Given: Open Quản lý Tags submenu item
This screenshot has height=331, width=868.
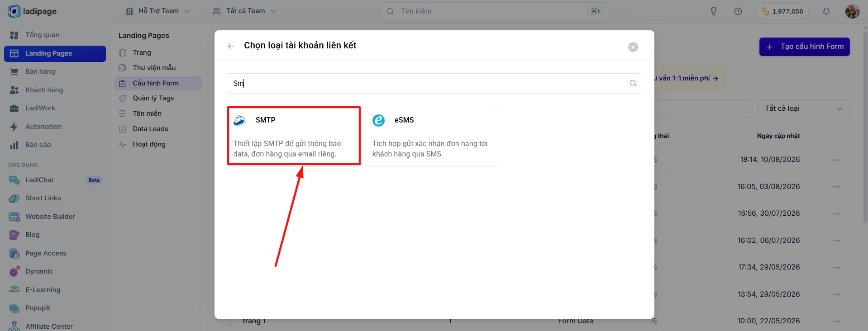Looking at the screenshot, I should tap(158, 98).
